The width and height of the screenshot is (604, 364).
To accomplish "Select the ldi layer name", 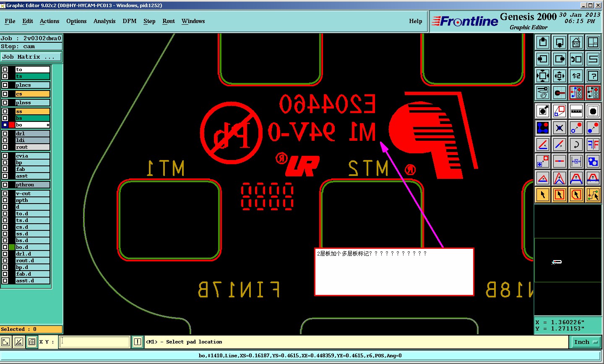I will (33, 140).
